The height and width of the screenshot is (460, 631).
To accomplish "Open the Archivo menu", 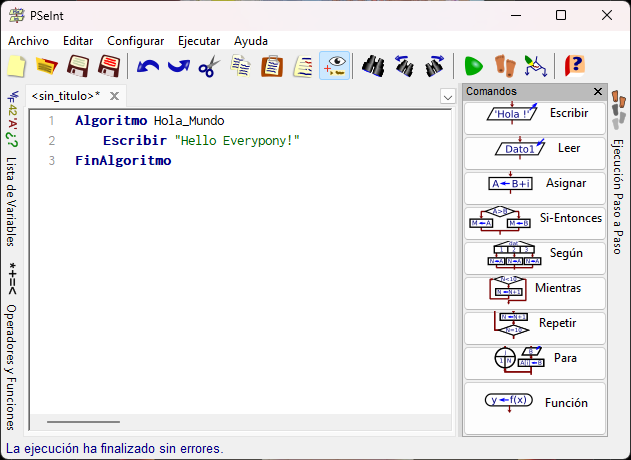I will tap(28, 41).
